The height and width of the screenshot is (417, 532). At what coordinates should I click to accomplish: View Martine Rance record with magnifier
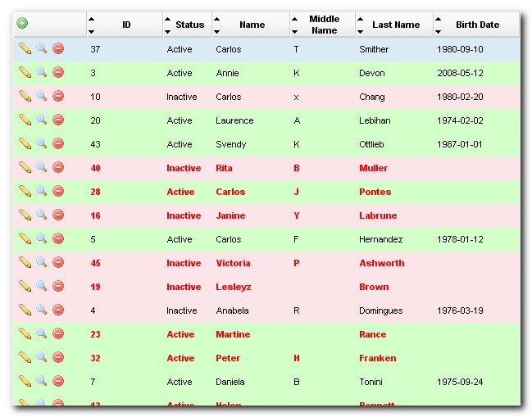click(x=41, y=333)
